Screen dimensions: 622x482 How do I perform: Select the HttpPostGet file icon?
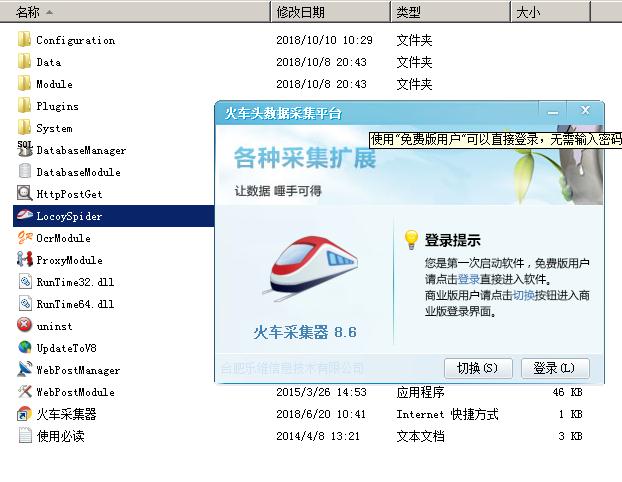[25, 194]
